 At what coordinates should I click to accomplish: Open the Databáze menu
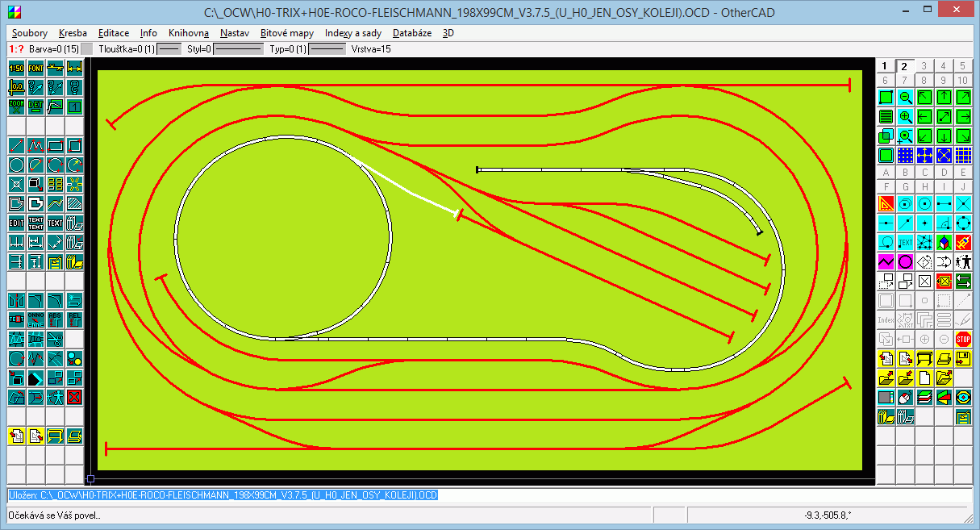click(x=412, y=33)
